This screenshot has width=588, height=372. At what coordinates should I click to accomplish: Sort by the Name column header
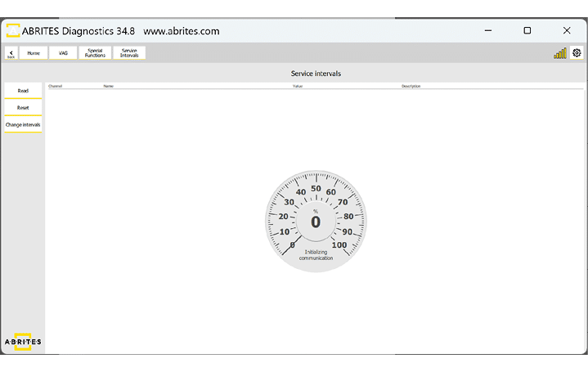108,86
